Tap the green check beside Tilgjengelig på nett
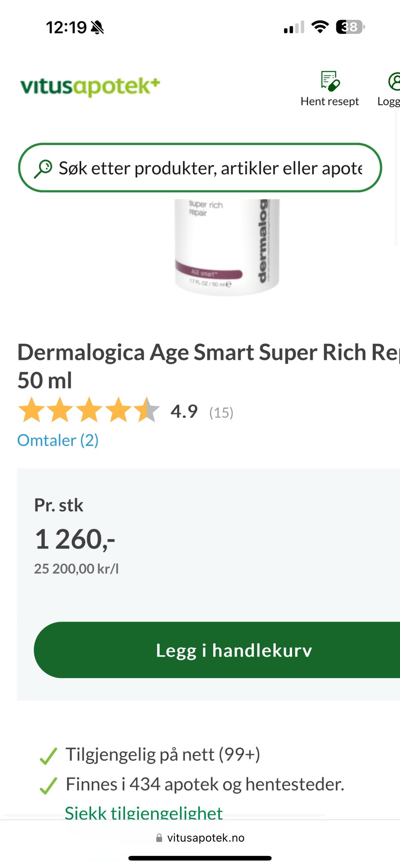The image size is (400, 868). click(48, 755)
